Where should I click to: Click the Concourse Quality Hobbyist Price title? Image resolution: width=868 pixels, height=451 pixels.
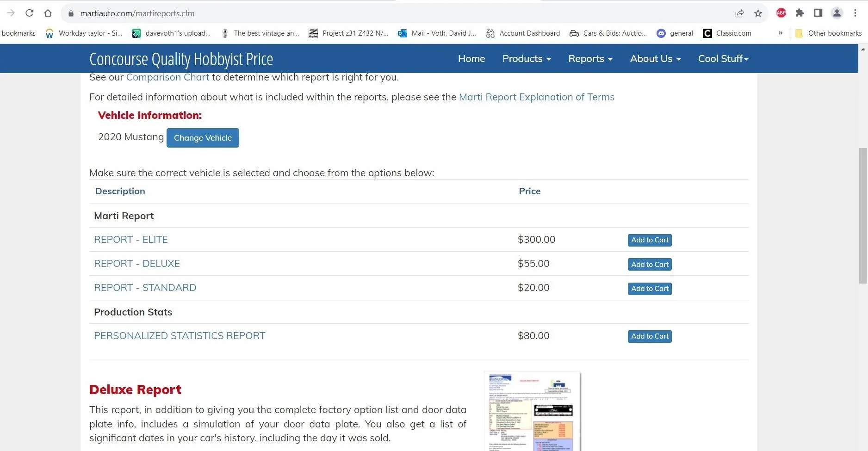(181, 59)
